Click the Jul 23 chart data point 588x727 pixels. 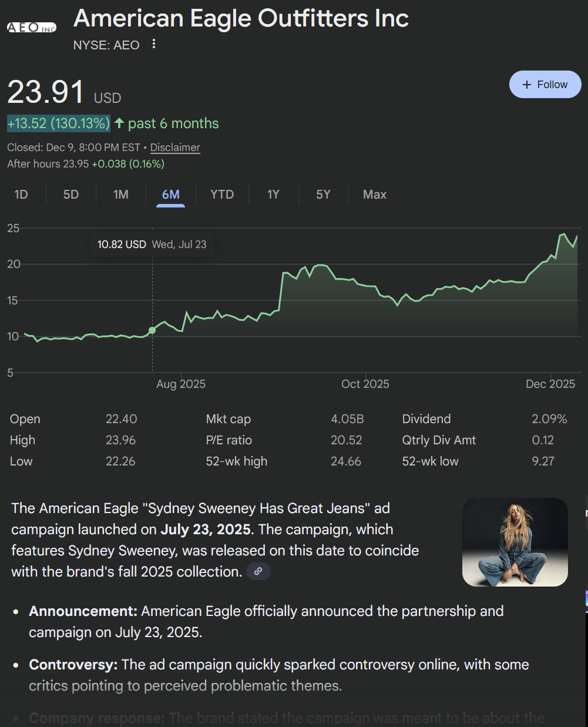pyautogui.click(x=152, y=330)
